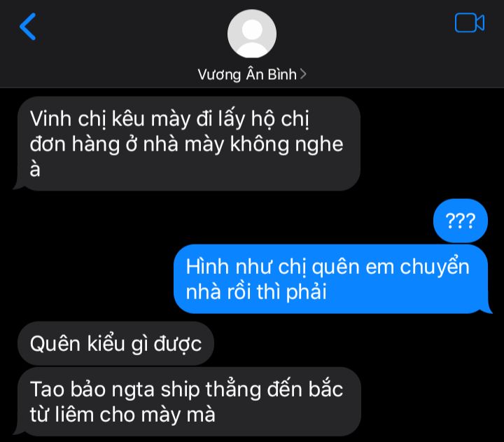
Task: Expand contact details chevron beside name
Action: click(x=303, y=74)
